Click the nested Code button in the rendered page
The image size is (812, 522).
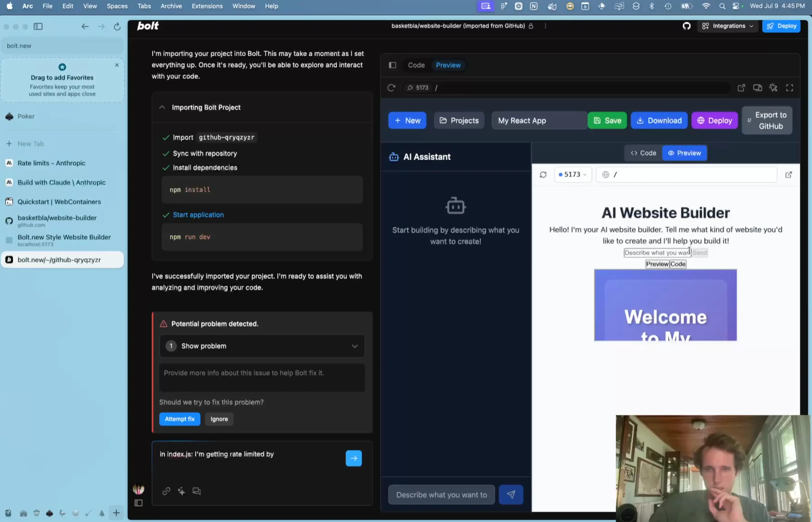(x=678, y=264)
